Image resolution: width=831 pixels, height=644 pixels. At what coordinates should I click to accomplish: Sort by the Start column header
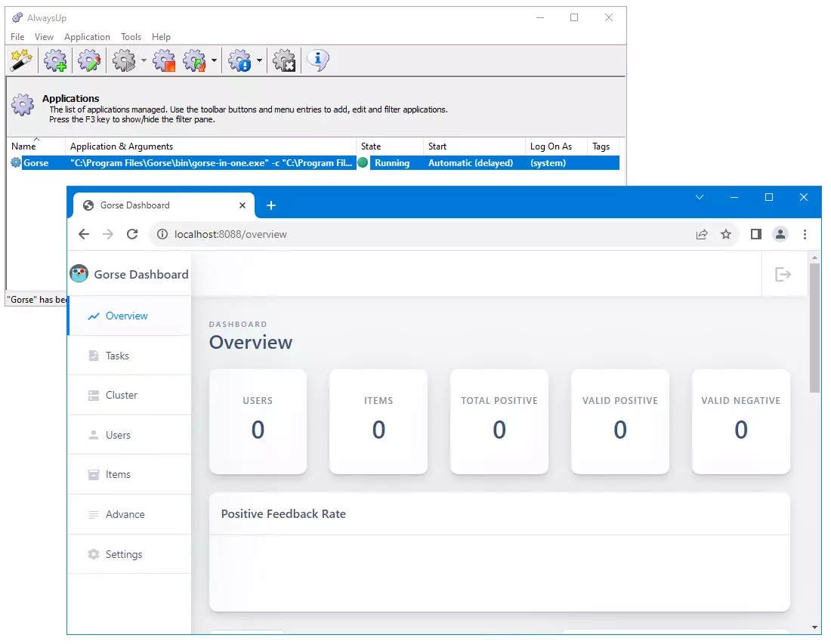pyautogui.click(x=474, y=146)
